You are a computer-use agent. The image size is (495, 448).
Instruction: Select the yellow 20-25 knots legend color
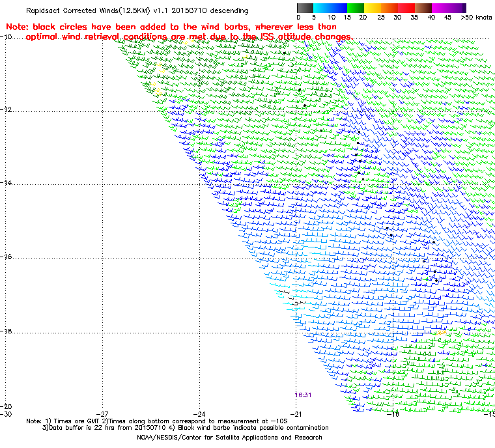[373, 8]
